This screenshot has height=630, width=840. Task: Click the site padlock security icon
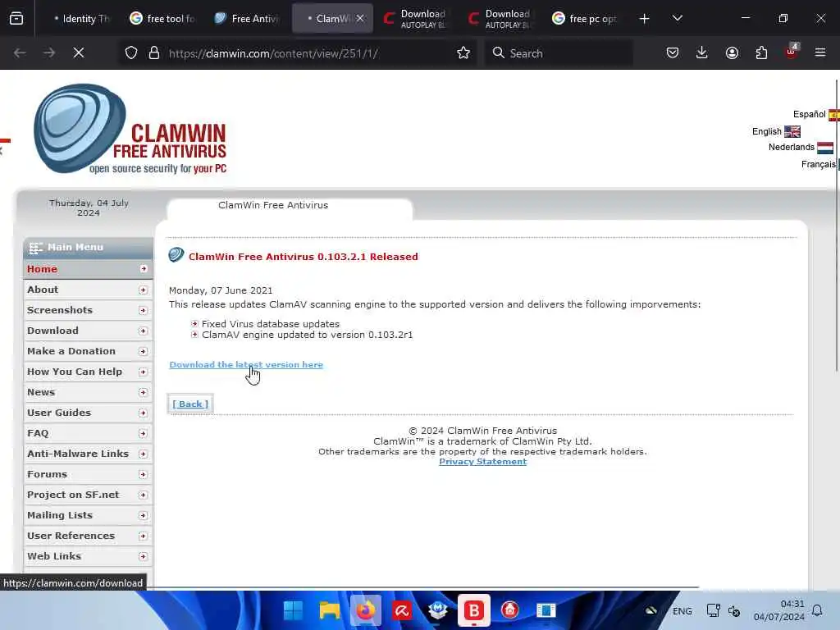[154, 52]
